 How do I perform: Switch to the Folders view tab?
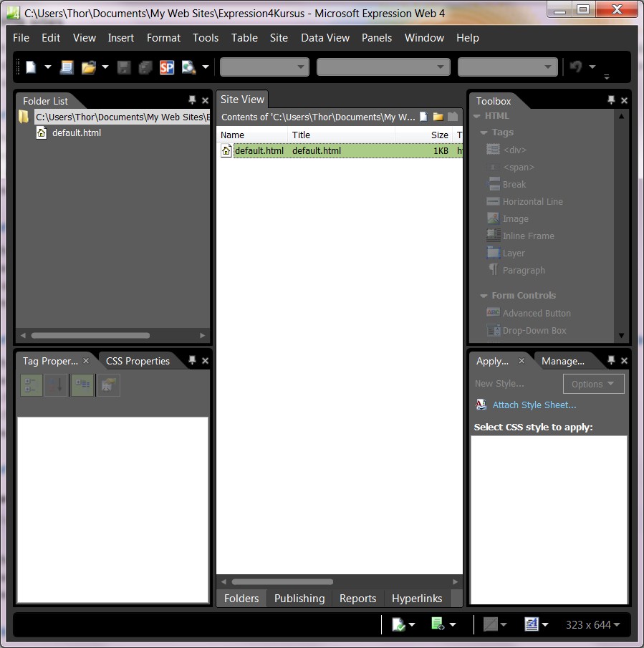point(241,598)
